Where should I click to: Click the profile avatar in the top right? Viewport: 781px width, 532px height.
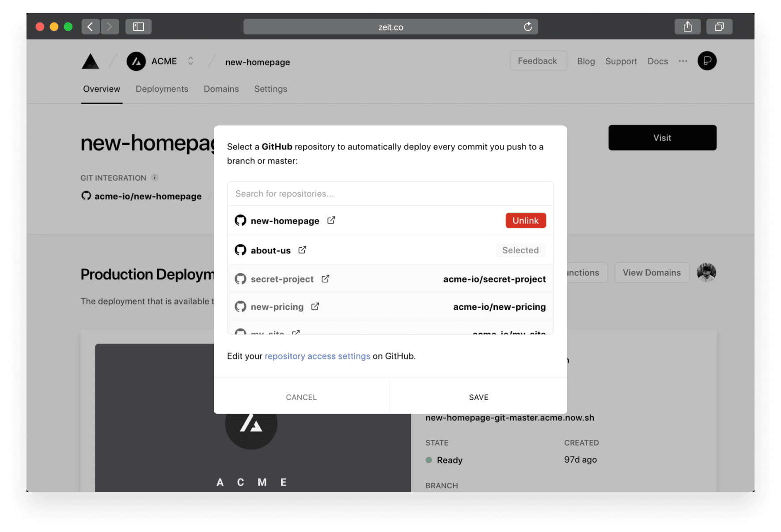pyautogui.click(x=707, y=61)
